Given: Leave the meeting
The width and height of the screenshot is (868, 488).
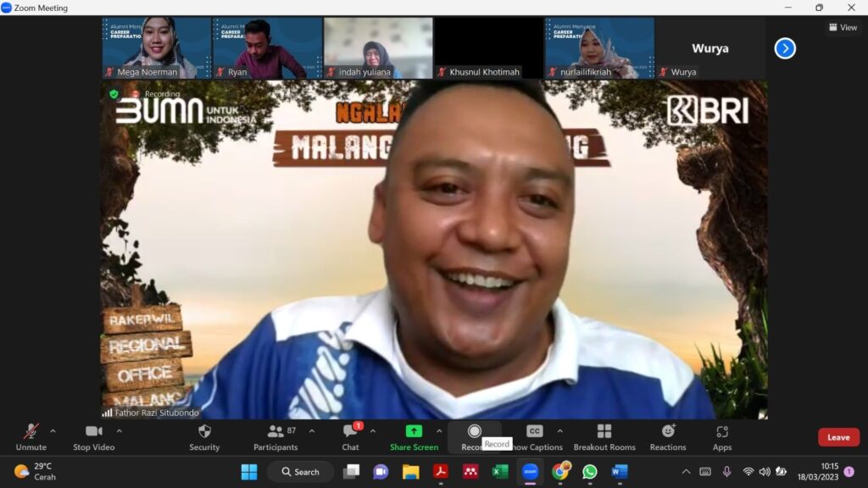Looking at the screenshot, I should [838, 437].
